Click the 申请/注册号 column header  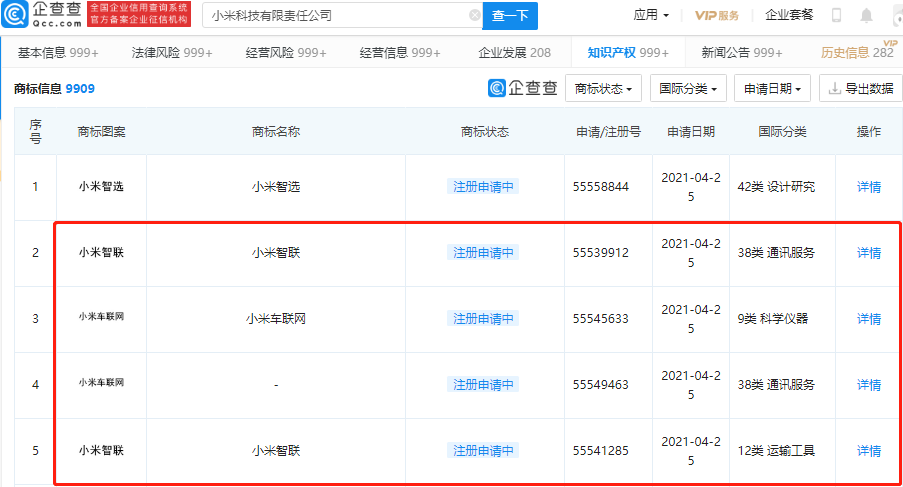pos(608,132)
